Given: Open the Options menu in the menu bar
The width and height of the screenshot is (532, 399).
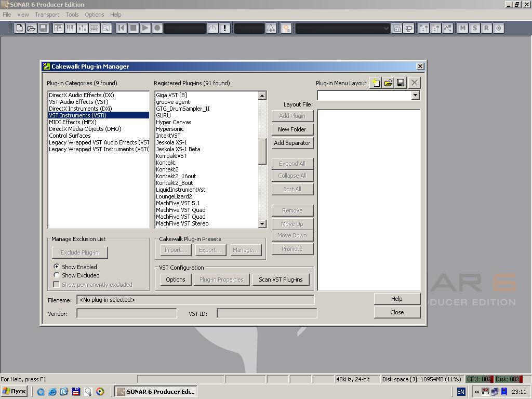Looking at the screenshot, I should tap(94, 15).
